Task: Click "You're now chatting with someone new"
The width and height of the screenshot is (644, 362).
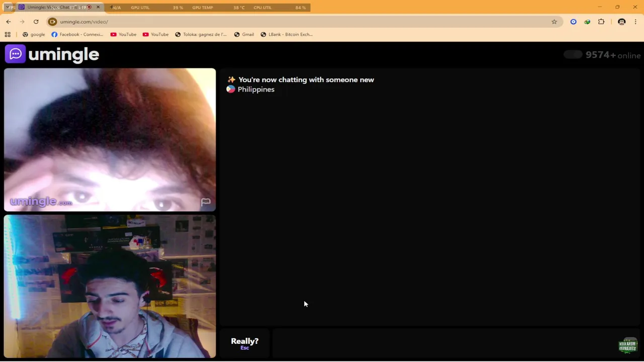Action: click(306, 79)
